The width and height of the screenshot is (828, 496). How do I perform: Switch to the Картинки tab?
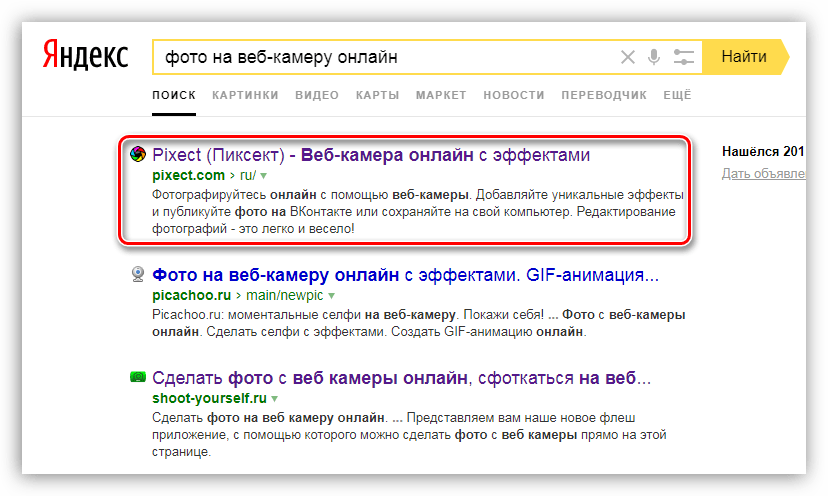[x=245, y=95]
